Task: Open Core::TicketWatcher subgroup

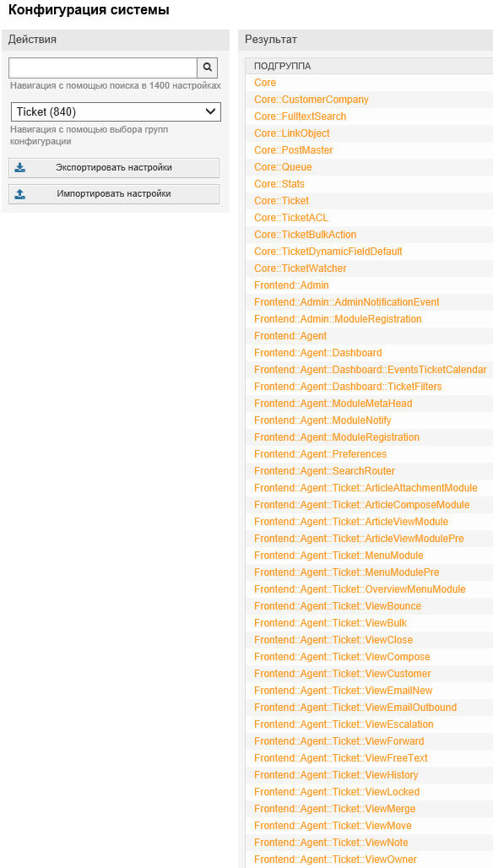Action: 301,269
